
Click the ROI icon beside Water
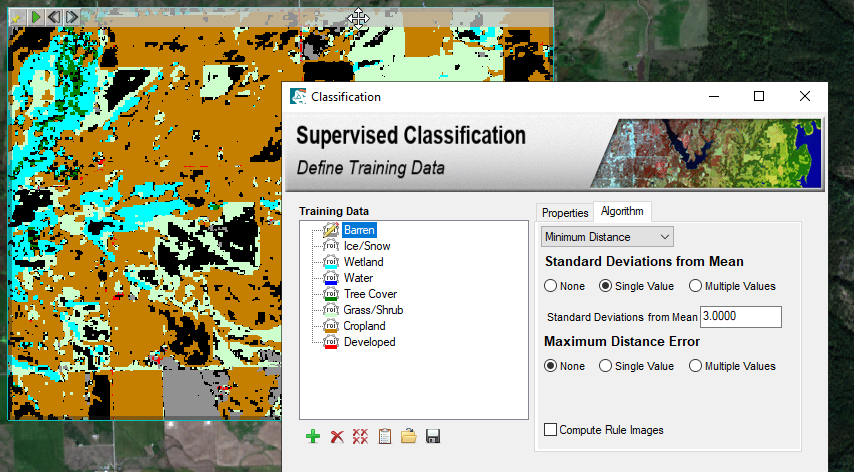pyautogui.click(x=331, y=278)
